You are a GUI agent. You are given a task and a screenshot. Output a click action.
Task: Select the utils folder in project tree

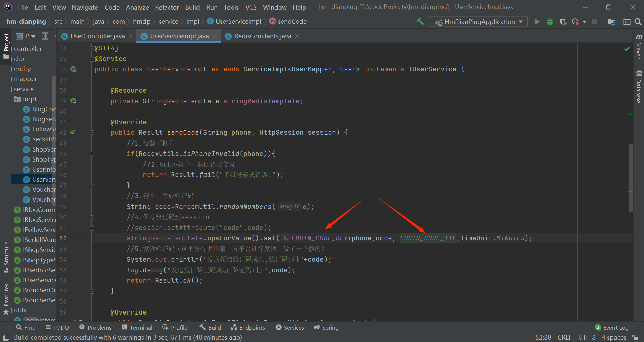pos(20,310)
